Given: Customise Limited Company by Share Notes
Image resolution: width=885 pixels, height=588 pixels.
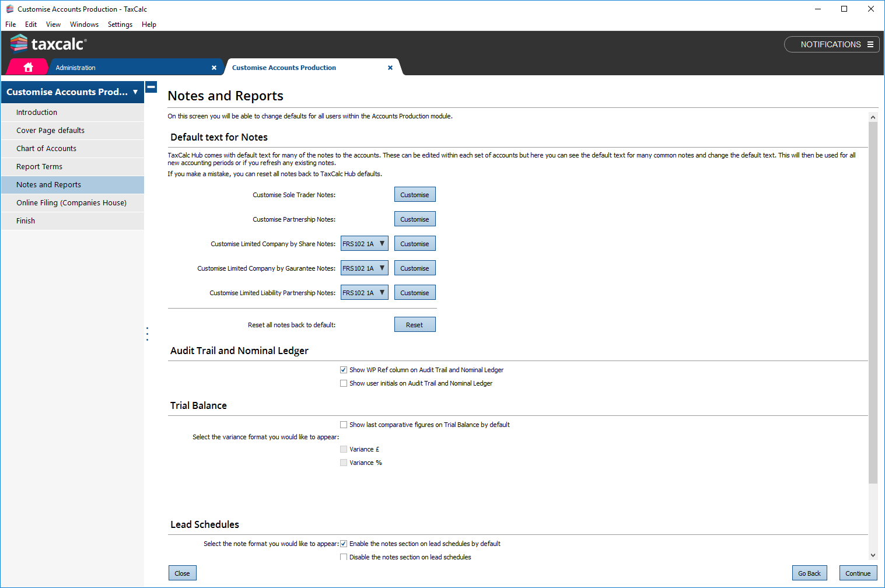Looking at the screenshot, I should click(415, 244).
